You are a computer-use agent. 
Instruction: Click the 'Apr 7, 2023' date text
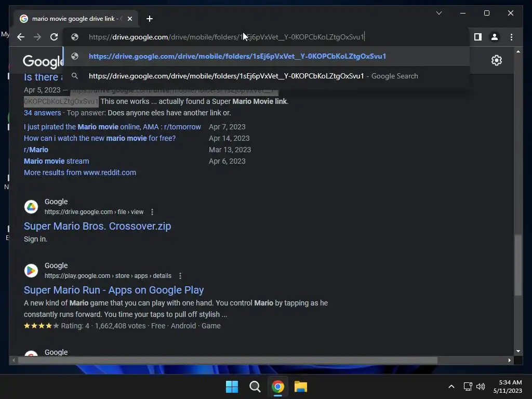pyautogui.click(x=227, y=127)
